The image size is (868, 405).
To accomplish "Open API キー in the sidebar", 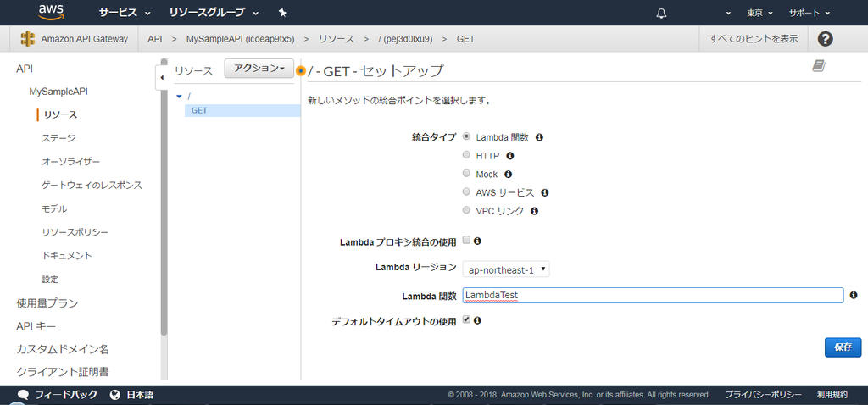I will coord(36,326).
